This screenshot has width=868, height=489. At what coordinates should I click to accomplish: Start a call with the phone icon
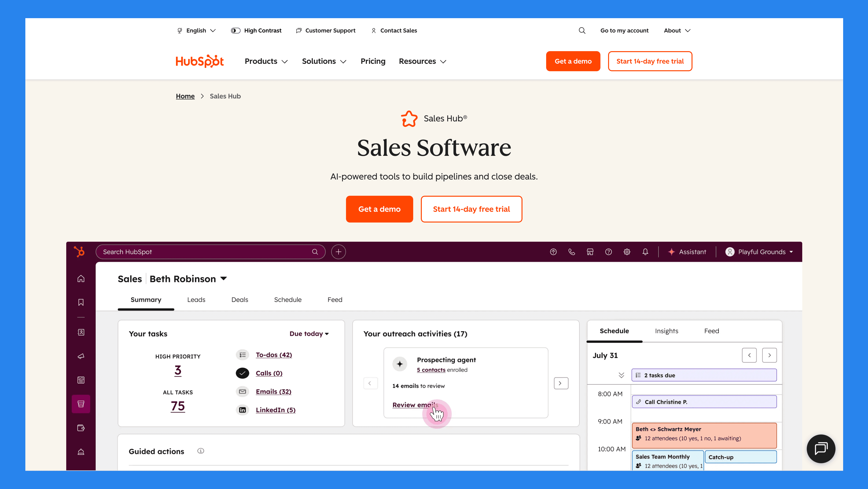pos(571,252)
